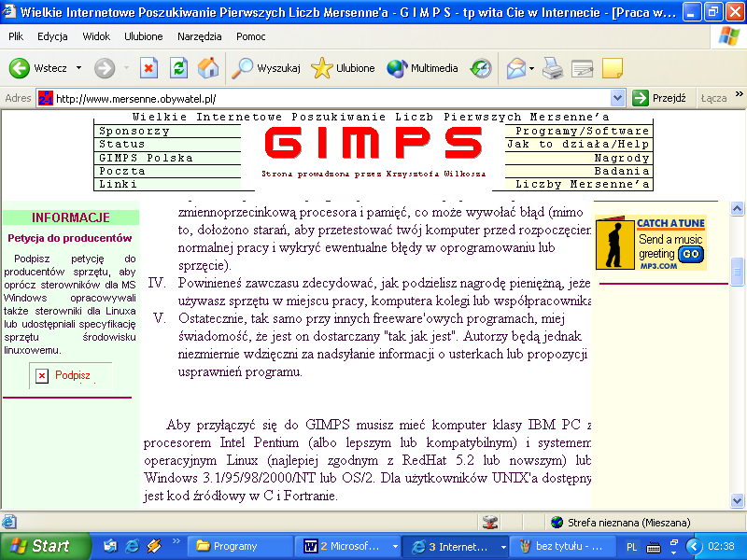
Task: Open the Jak to działa/Help link
Action: [578, 144]
